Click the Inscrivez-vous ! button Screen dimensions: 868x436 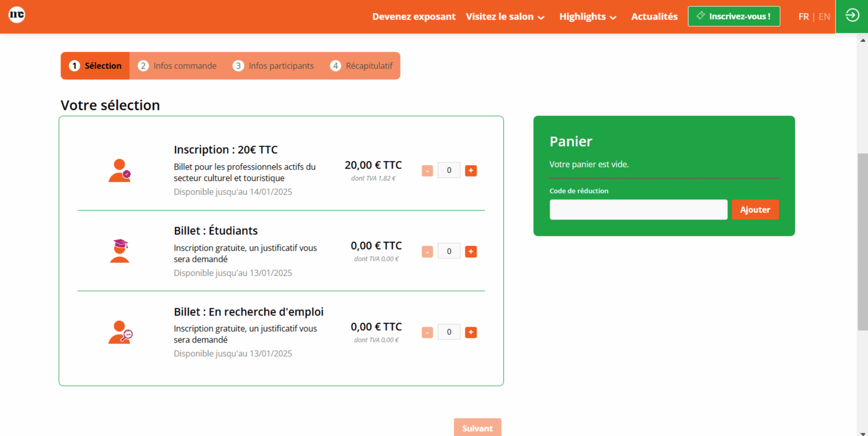pos(734,16)
